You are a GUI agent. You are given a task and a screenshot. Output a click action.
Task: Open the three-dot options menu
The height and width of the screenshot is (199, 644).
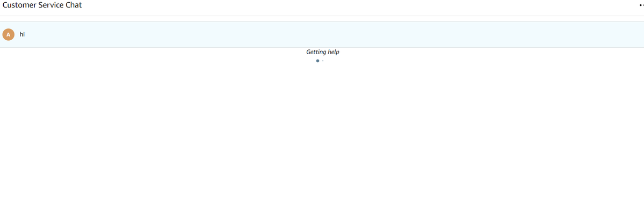[641, 5]
